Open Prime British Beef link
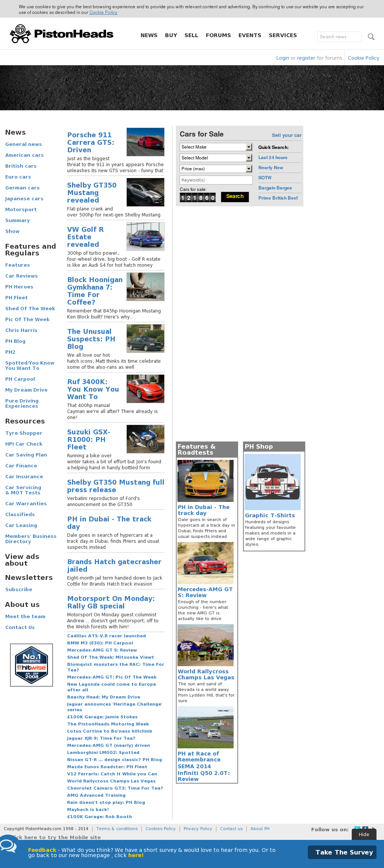 pos(278,198)
